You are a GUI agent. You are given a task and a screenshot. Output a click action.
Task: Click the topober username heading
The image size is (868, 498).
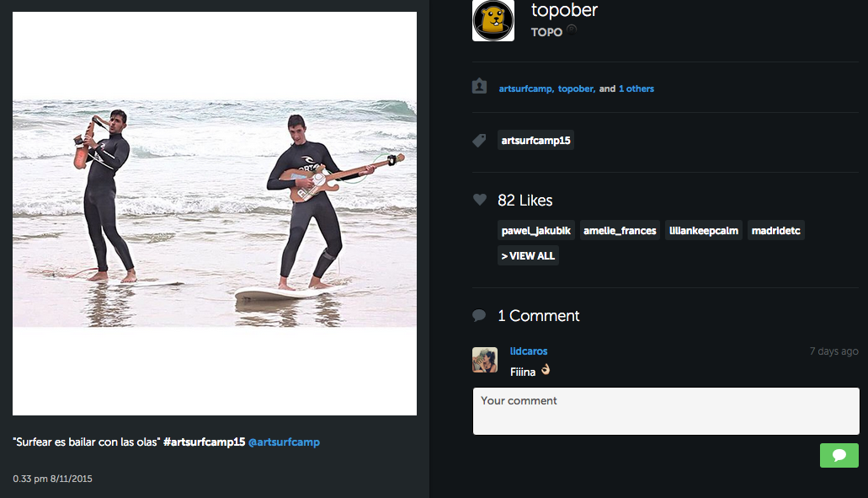point(563,10)
